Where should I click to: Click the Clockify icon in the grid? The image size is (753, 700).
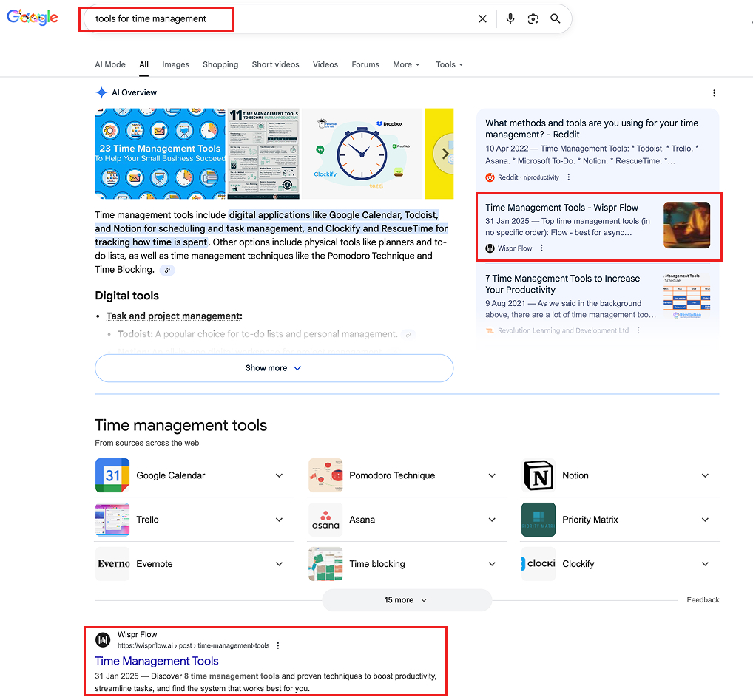[x=538, y=564]
